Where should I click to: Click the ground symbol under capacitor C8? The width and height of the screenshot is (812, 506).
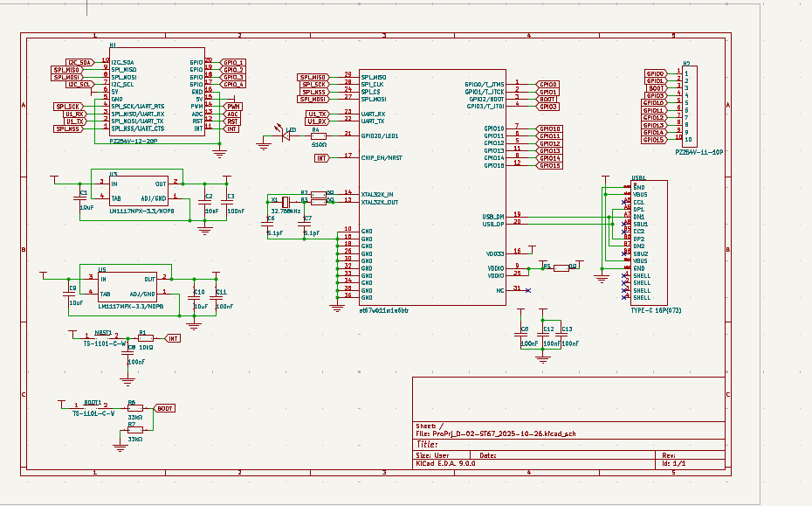click(127, 379)
